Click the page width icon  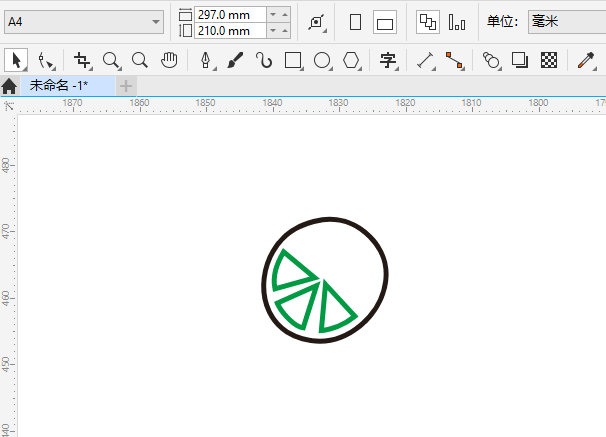[186, 15]
